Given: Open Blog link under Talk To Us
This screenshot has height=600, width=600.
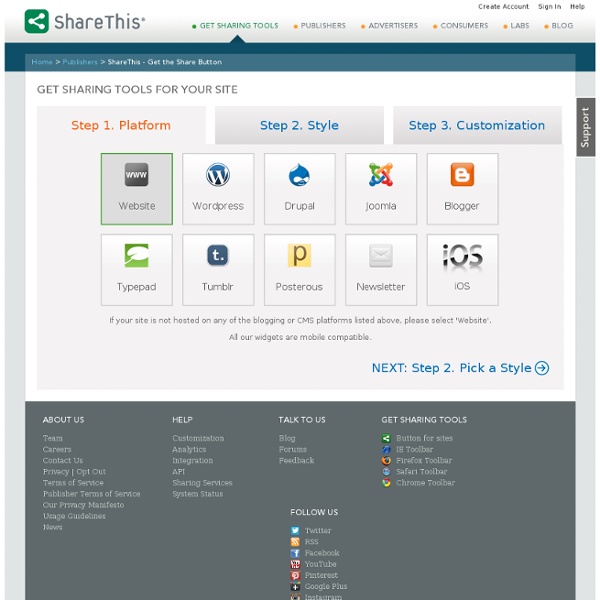Looking at the screenshot, I should coord(287,438).
